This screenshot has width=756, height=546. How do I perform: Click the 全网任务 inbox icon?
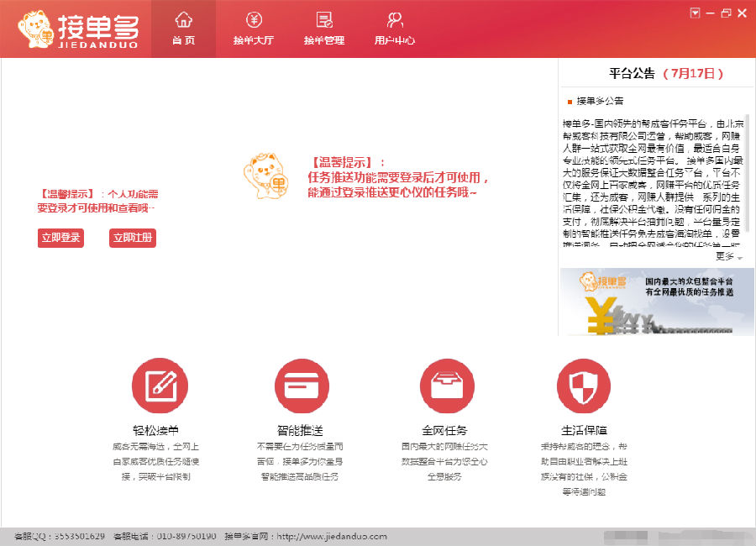click(x=446, y=386)
